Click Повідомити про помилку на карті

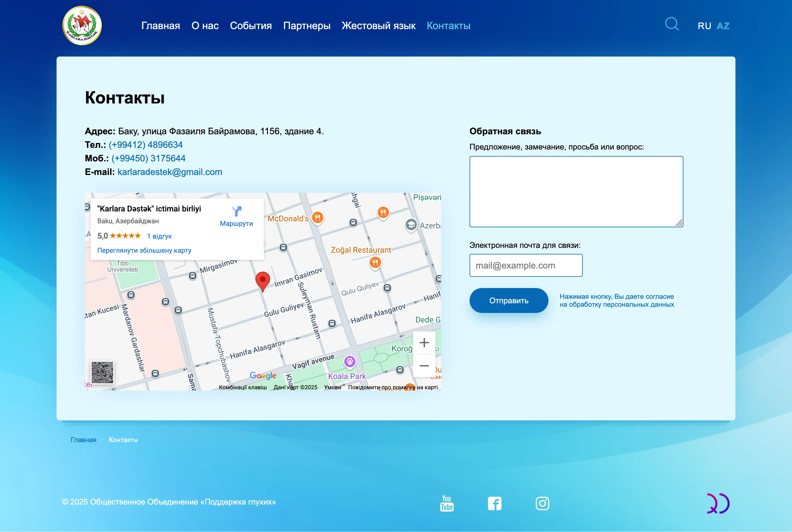[x=393, y=387]
